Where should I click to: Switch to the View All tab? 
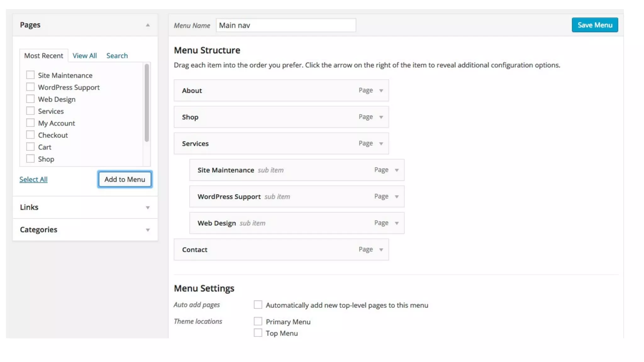pos(85,56)
